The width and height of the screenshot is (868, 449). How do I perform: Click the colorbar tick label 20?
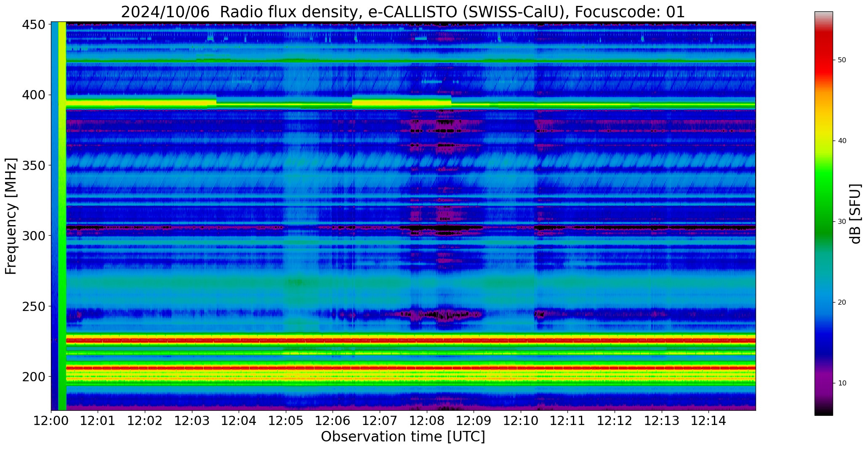pyautogui.click(x=842, y=303)
